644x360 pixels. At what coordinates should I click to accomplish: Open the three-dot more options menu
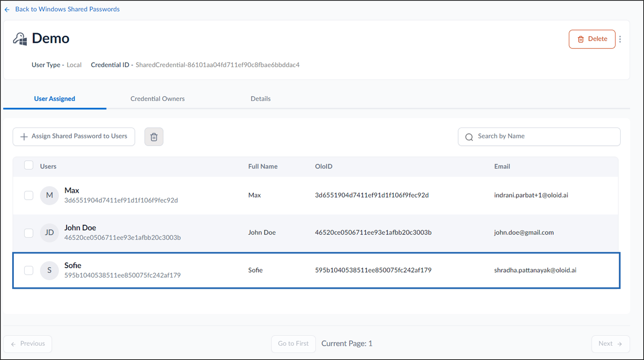coord(620,39)
